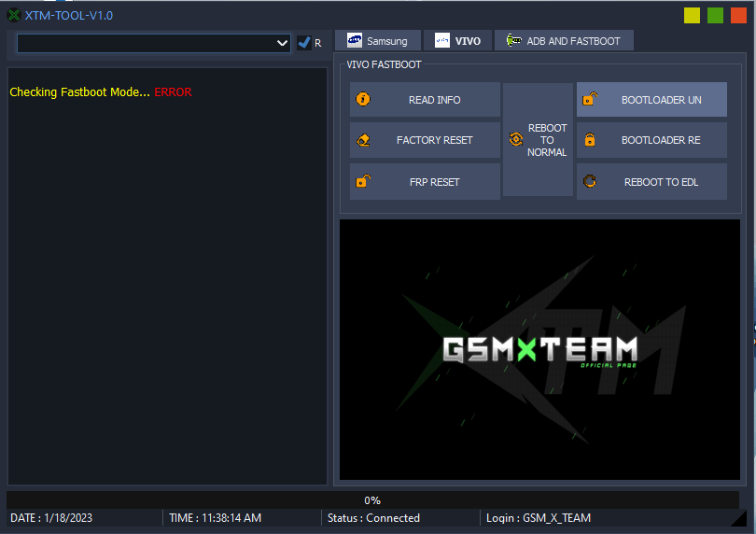Toggle the R checkbox
The image size is (756, 534).
tap(304, 43)
